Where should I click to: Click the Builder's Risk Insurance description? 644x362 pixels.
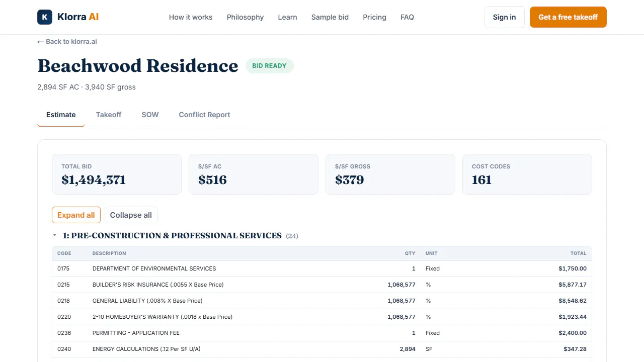(158, 285)
